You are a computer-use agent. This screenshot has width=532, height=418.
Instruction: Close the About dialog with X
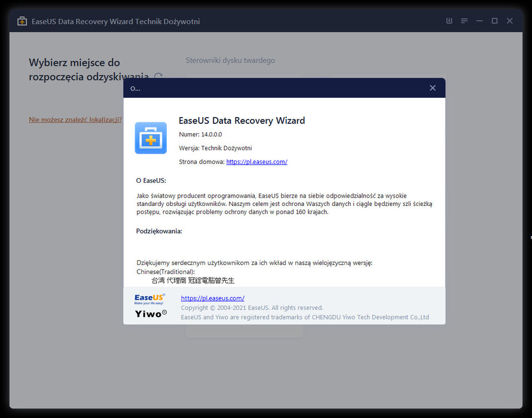(433, 88)
